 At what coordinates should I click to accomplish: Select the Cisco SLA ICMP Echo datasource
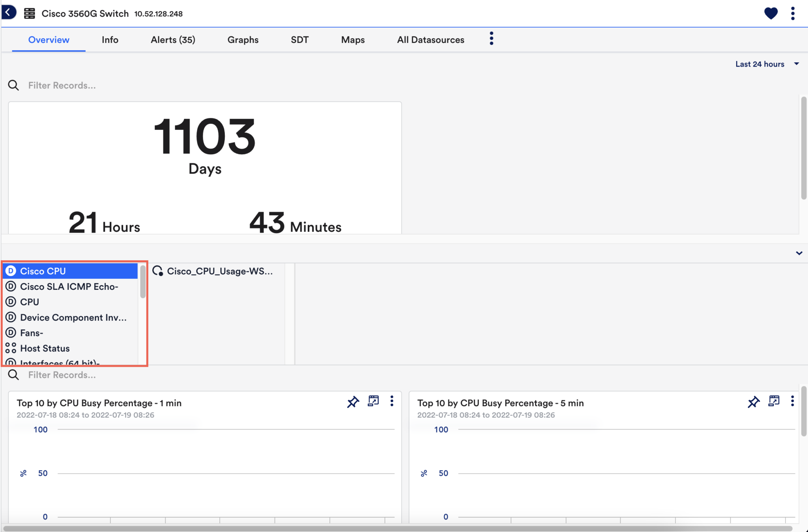coord(69,286)
